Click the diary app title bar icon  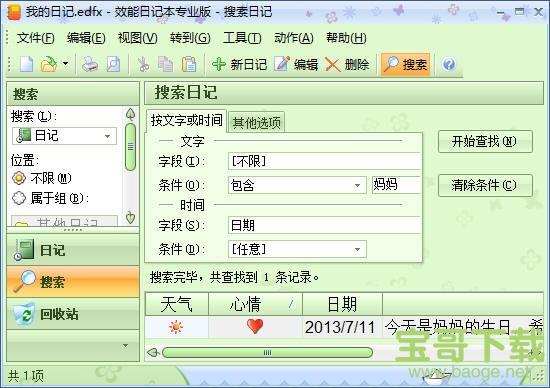pos(14,12)
